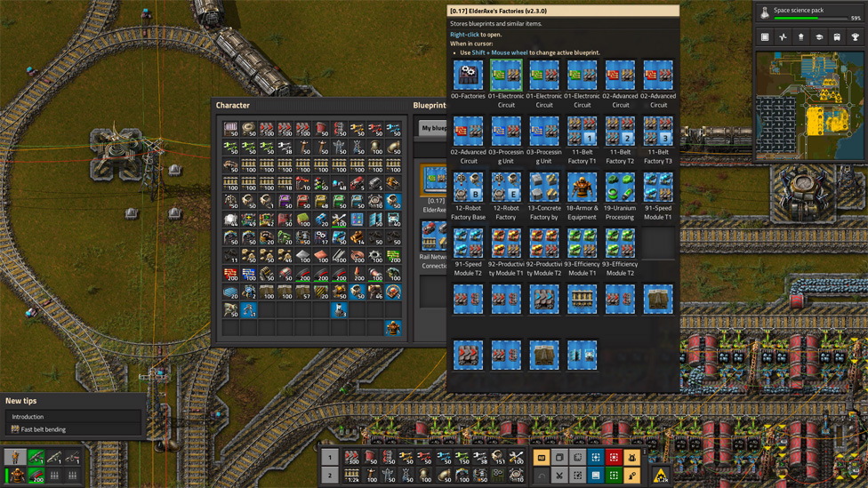The image size is (868, 488).
Task: Pick the 11-Belt Factory T1 blueprint
Action: click(x=582, y=132)
